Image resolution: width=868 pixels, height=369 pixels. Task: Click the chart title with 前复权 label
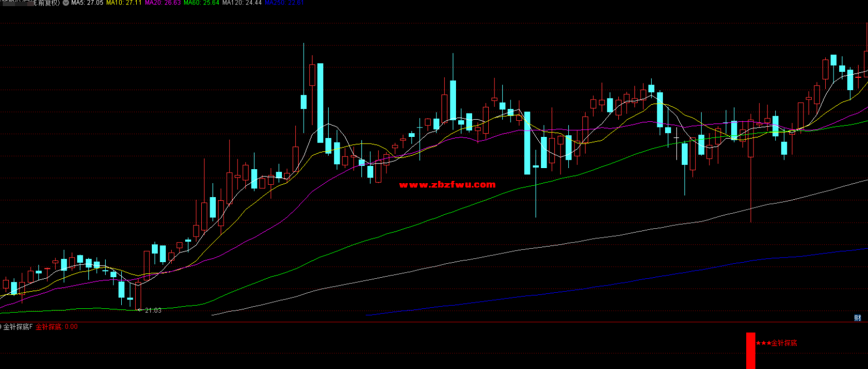[x=33, y=3]
